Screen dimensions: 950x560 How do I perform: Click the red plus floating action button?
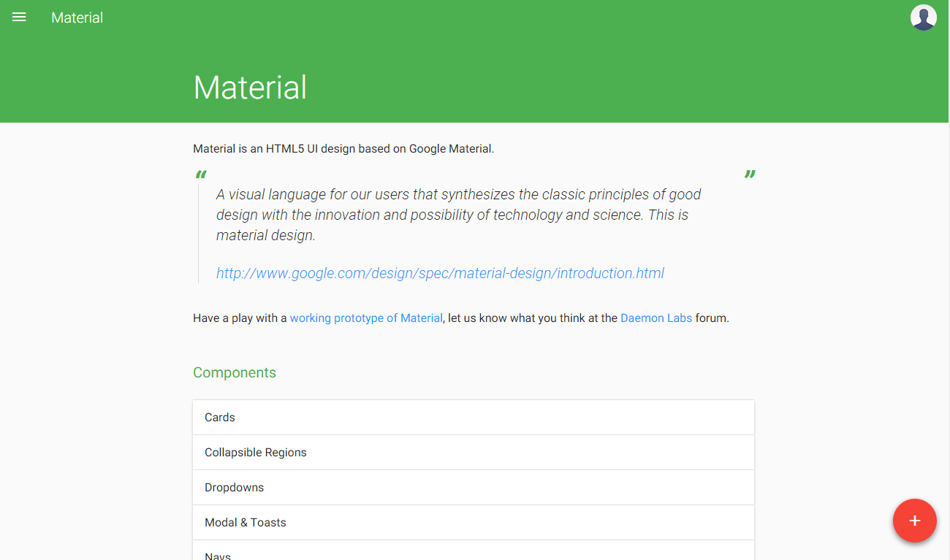[914, 521]
